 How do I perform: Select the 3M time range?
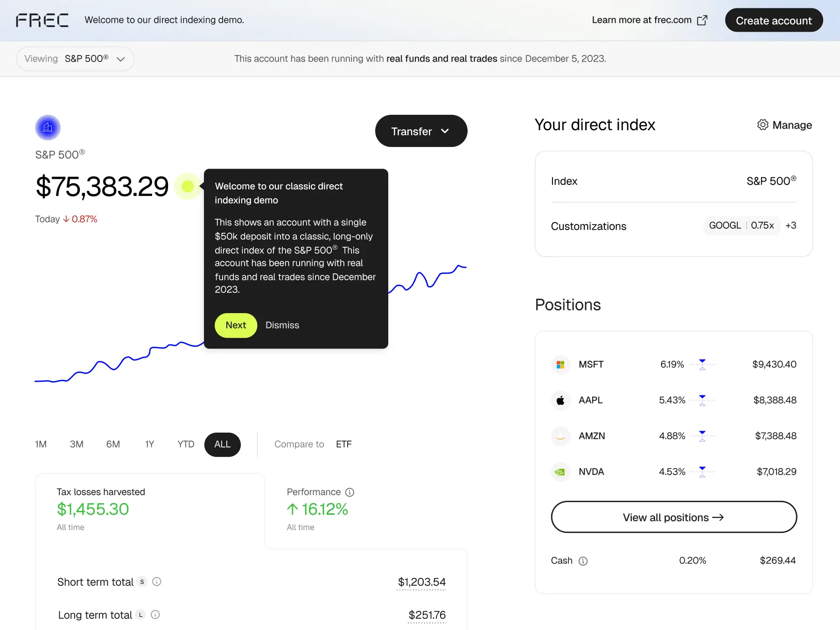click(77, 444)
